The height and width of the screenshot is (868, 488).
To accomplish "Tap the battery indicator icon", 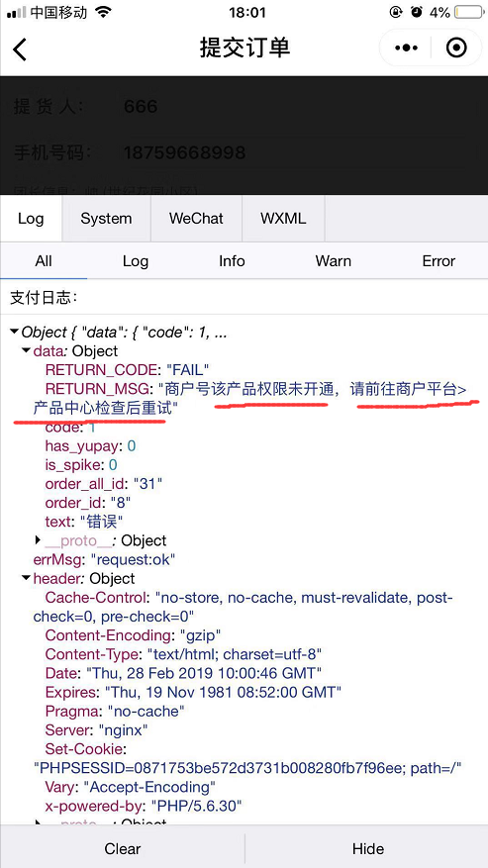I will pyautogui.click(x=468, y=12).
